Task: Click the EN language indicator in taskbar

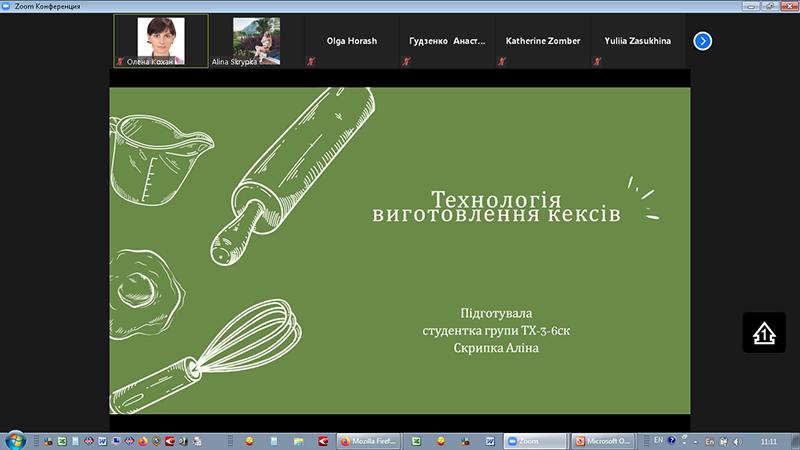Action: (x=657, y=440)
